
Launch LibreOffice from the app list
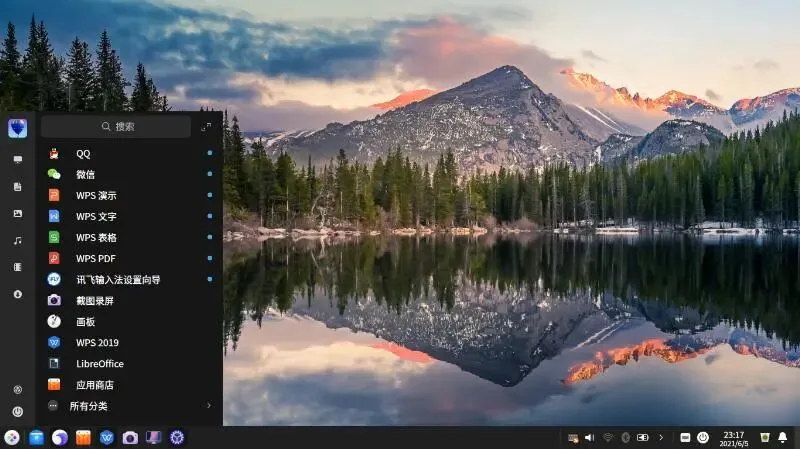click(x=130, y=363)
